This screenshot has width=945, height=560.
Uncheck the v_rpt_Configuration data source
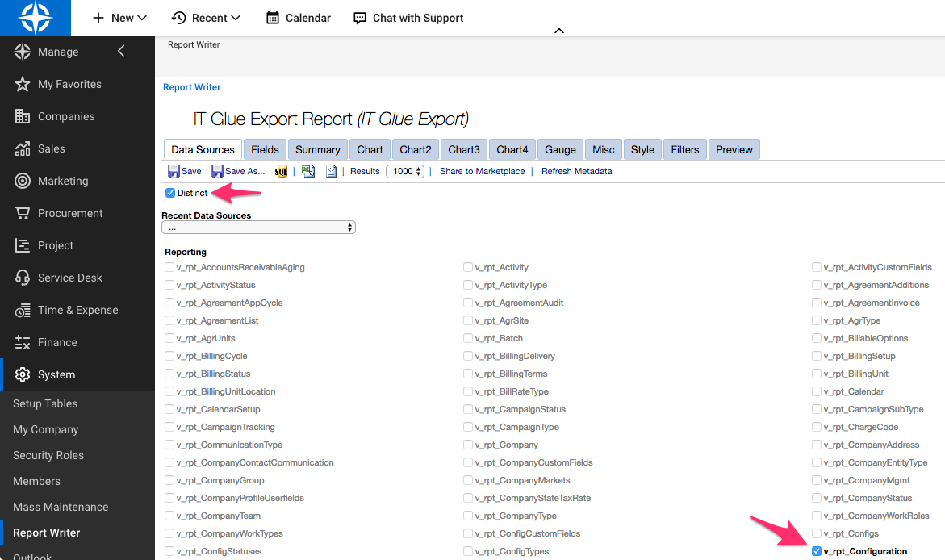pyautogui.click(x=816, y=551)
